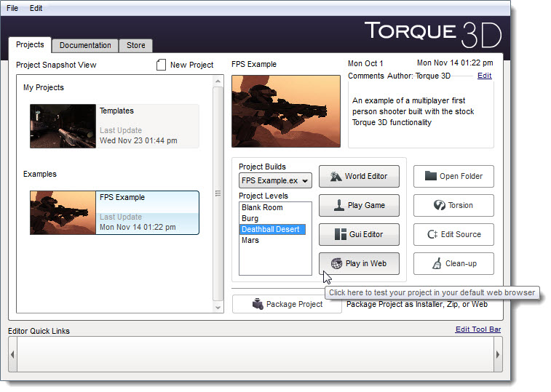
Task: Click the Clean-up button label
Action: point(461,263)
